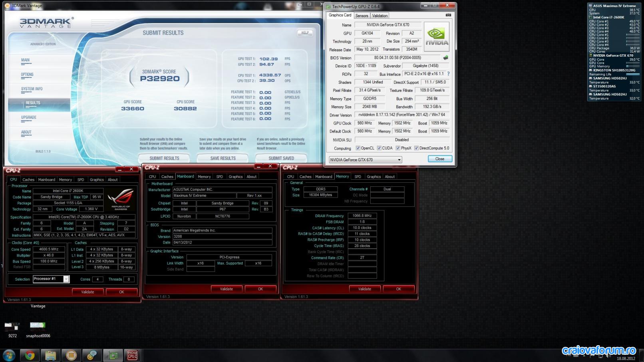This screenshot has height=362, width=644.
Task: Click the Bus Interface question mark icon
Action: click(448, 74)
